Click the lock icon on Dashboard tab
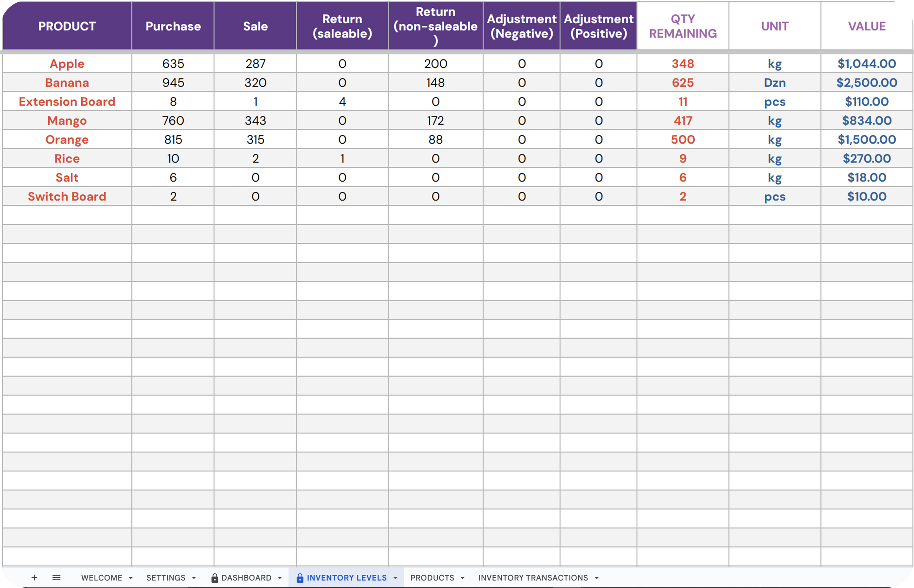 (x=215, y=578)
